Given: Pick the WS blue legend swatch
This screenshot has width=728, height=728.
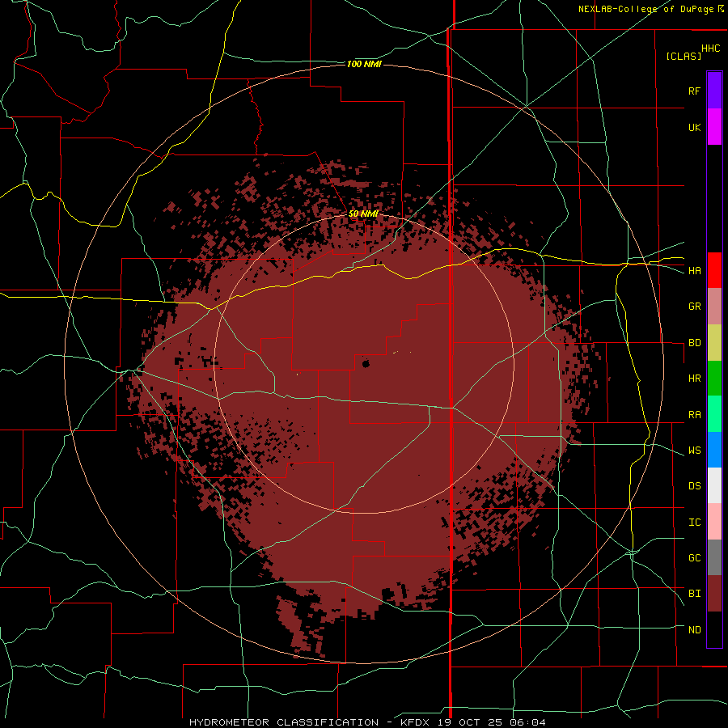Looking at the screenshot, I should 714,450.
